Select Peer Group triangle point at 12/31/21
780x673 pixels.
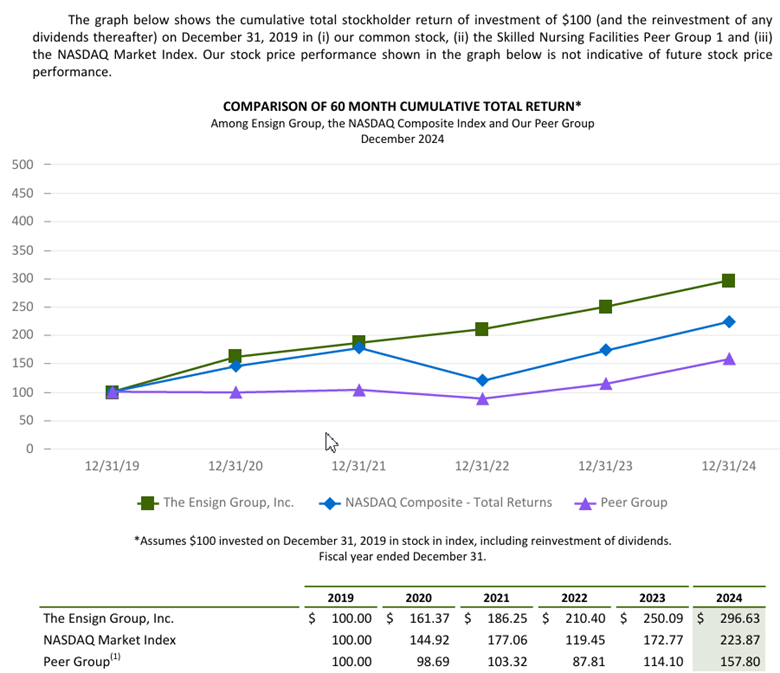tap(359, 390)
